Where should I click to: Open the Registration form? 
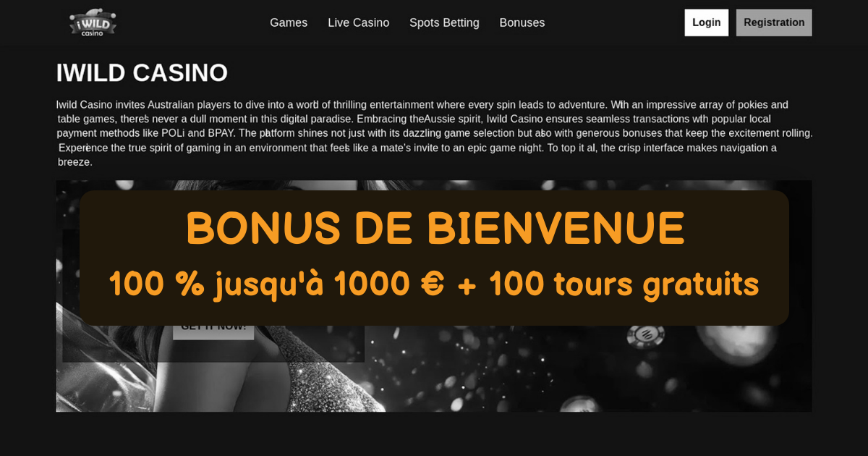[774, 22]
